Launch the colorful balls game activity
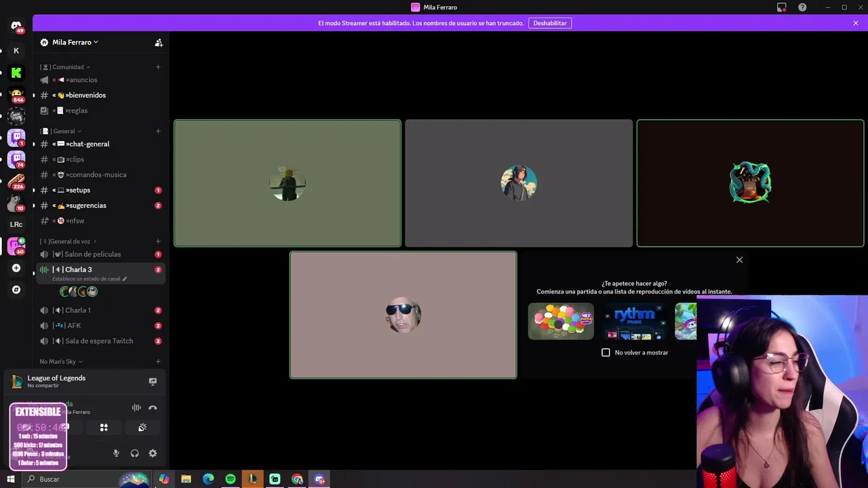The height and width of the screenshot is (488, 868). (561, 321)
